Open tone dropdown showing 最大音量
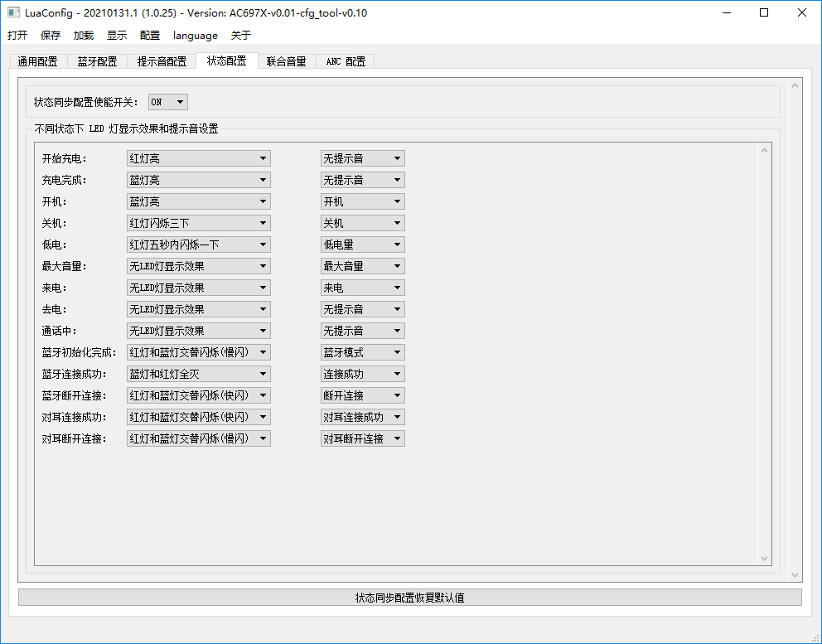The height and width of the screenshot is (644, 822). pyautogui.click(x=363, y=266)
